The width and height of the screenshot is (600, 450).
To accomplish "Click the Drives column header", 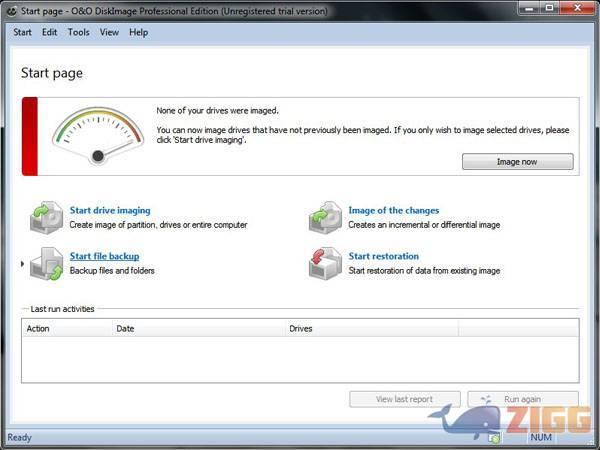I will click(372, 328).
